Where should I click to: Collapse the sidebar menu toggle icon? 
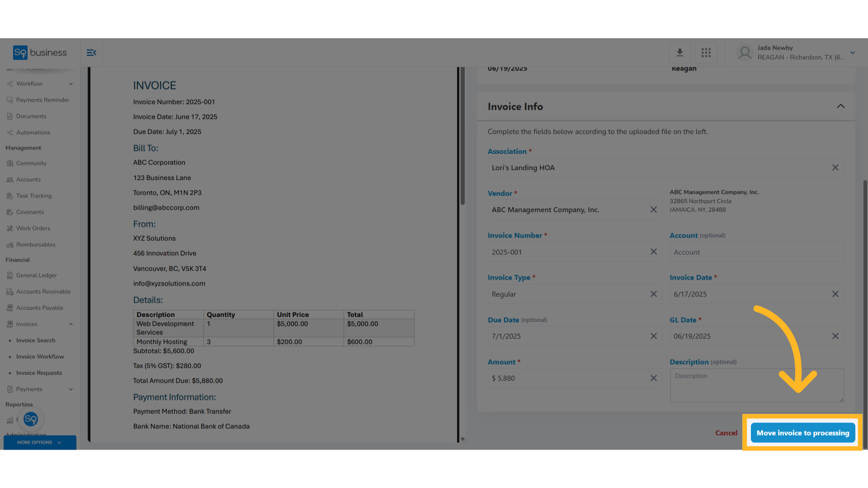click(91, 53)
